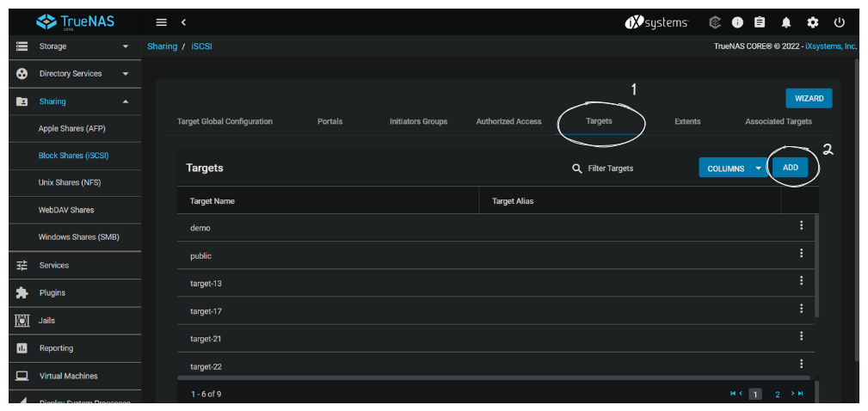Screen dimensions: 868x411
Task: Click the Storage sidebar icon
Action: point(22,46)
